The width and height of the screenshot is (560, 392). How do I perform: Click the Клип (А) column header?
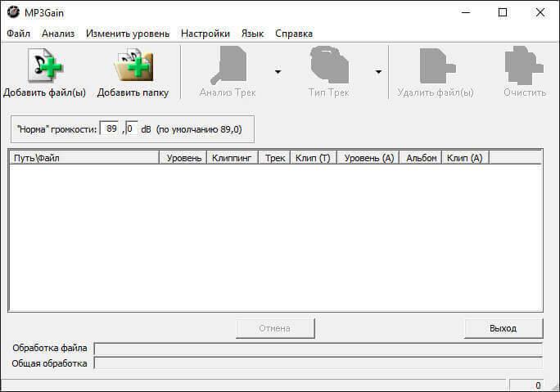[465, 158]
